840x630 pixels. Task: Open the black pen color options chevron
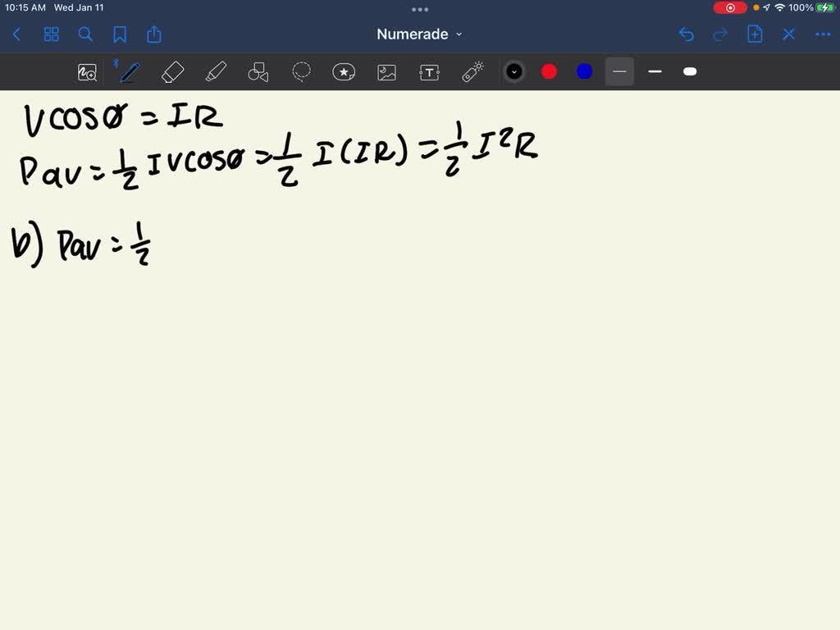(x=514, y=71)
